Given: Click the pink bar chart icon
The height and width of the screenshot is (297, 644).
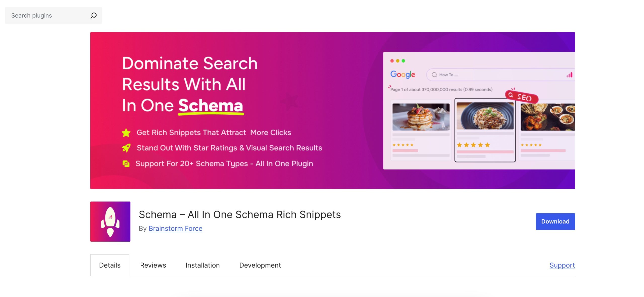Looking at the screenshot, I should coord(569,75).
